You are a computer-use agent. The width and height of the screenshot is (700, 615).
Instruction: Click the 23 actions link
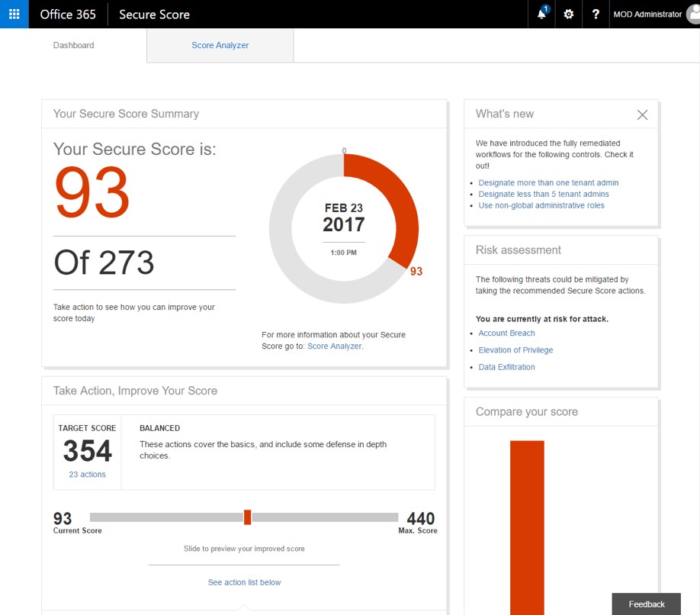[87, 475]
